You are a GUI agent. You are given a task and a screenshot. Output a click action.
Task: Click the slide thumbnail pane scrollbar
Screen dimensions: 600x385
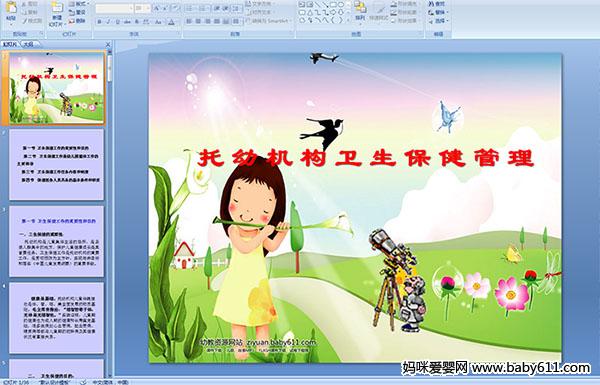click(110, 214)
